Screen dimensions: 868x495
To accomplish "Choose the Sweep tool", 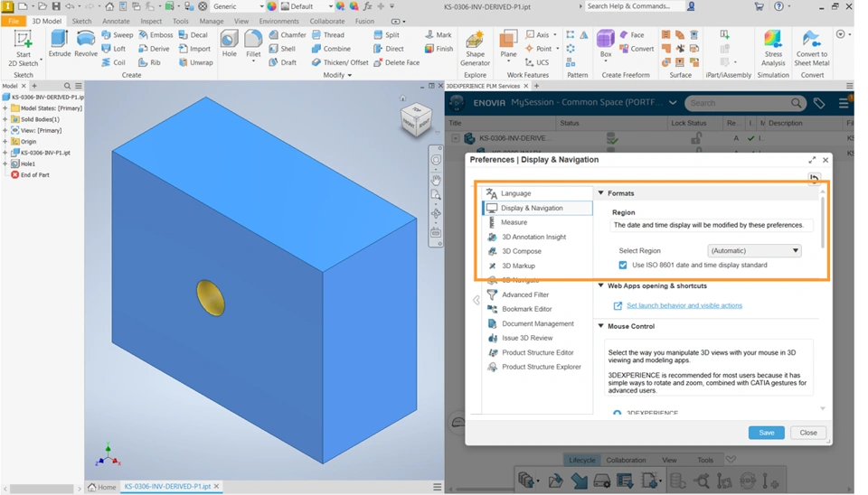I will (118, 35).
